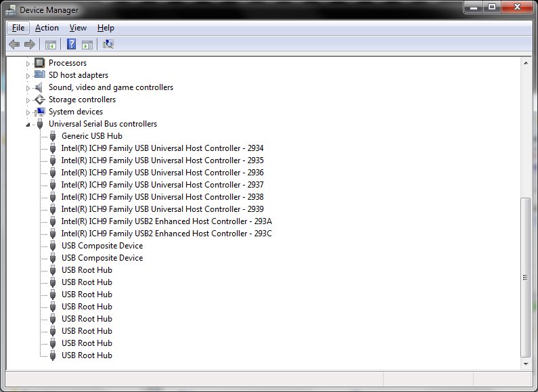Click the Sound controllers speaker icon

39,87
